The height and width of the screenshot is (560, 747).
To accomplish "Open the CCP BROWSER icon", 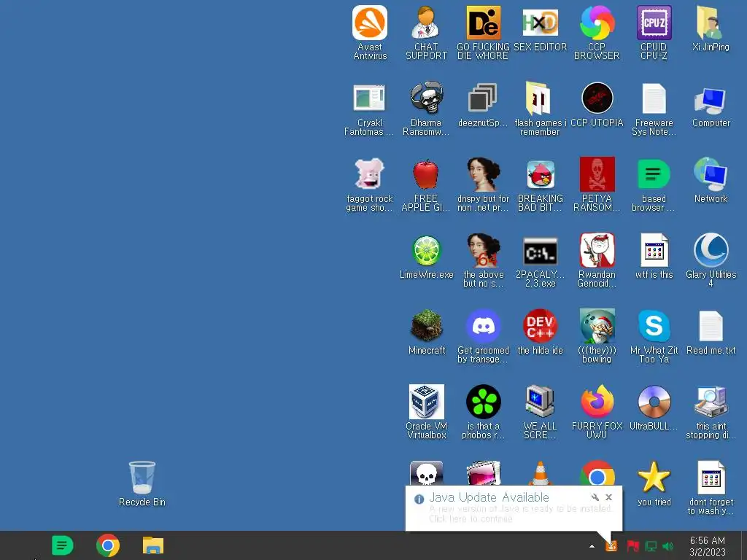I will tap(597, 32).
